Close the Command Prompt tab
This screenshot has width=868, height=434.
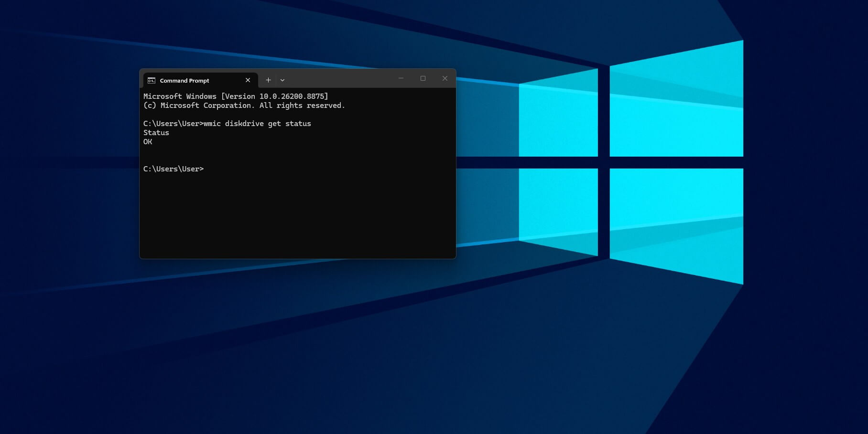[x=248, y=80]
